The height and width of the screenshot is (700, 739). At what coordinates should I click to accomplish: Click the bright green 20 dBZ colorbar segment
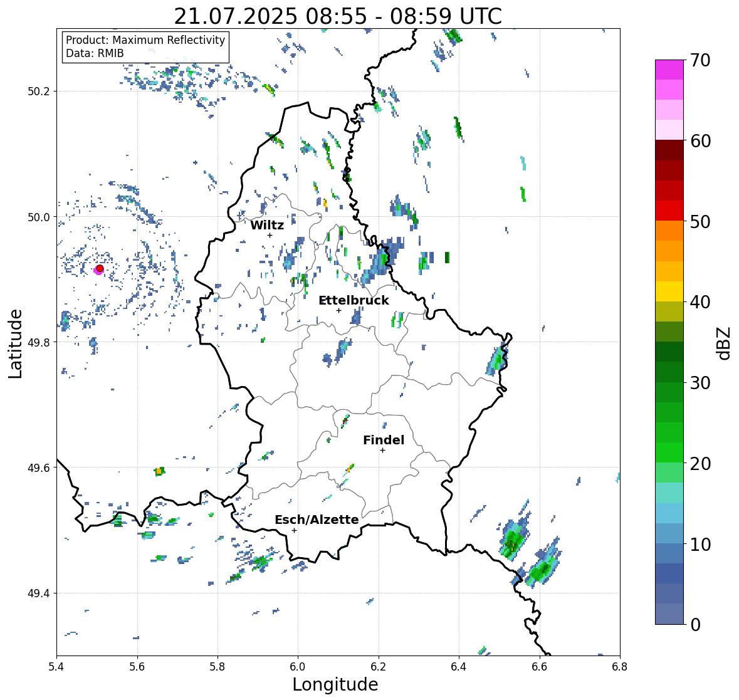point(669,452)
